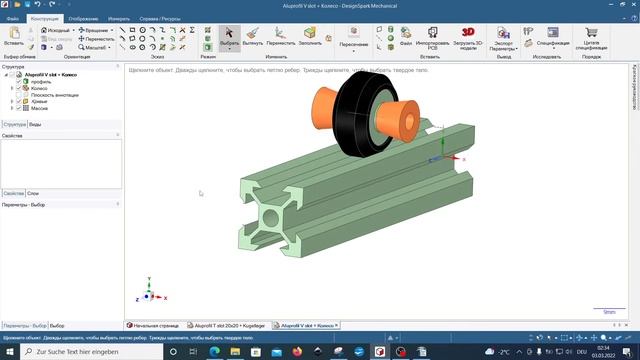This screenshot has width=640, height=360.
Task: Expand the Массив tree node
Action: [12, 108]
